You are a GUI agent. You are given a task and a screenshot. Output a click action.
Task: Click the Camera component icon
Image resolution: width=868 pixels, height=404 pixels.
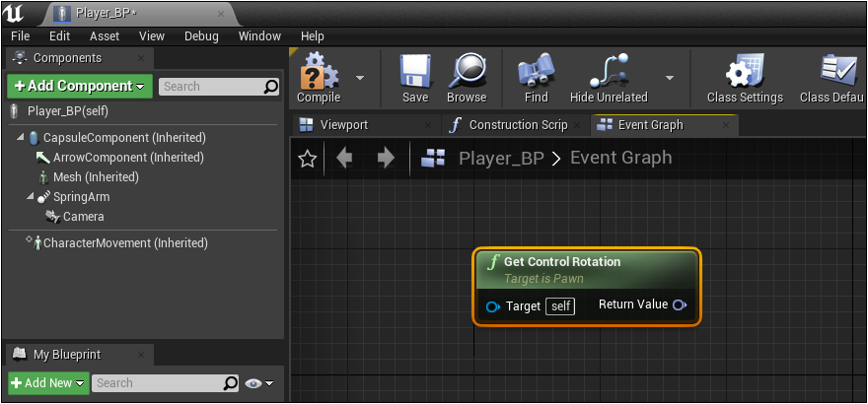53,217
